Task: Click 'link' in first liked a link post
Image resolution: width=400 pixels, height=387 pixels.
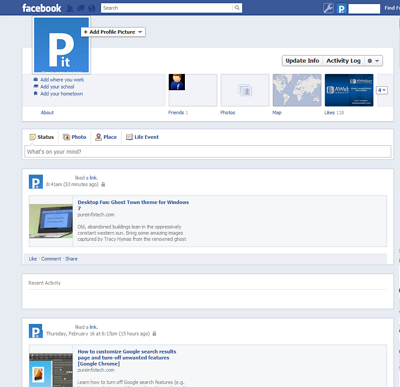Action: pyautogui.click(x=93, y=178)
